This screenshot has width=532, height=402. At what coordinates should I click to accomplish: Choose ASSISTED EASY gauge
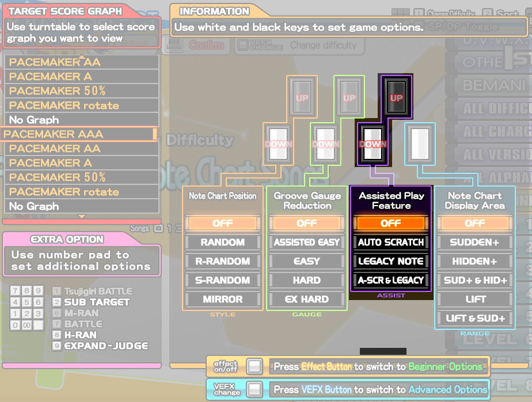click(307, 242)
